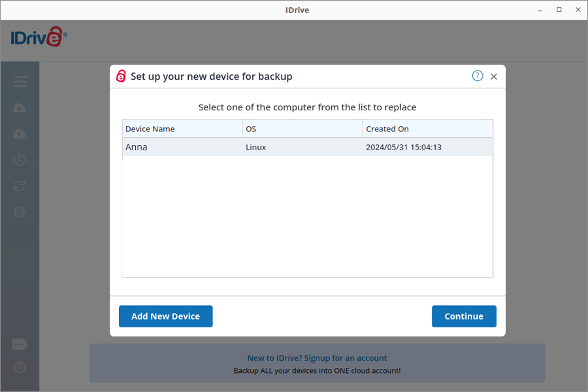This screenshot has height=392, width=588.
Task: Click the sidebar help question mark
Action: pos(20,368)
